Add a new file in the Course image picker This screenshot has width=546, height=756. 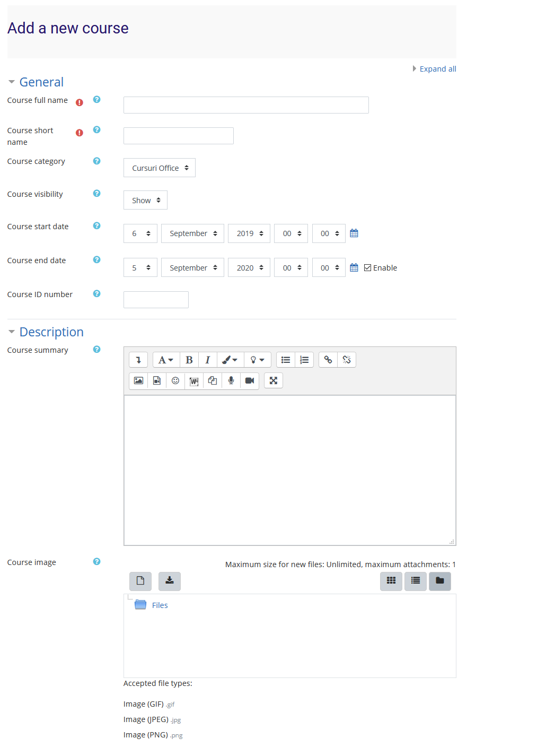tap(140, 581)
